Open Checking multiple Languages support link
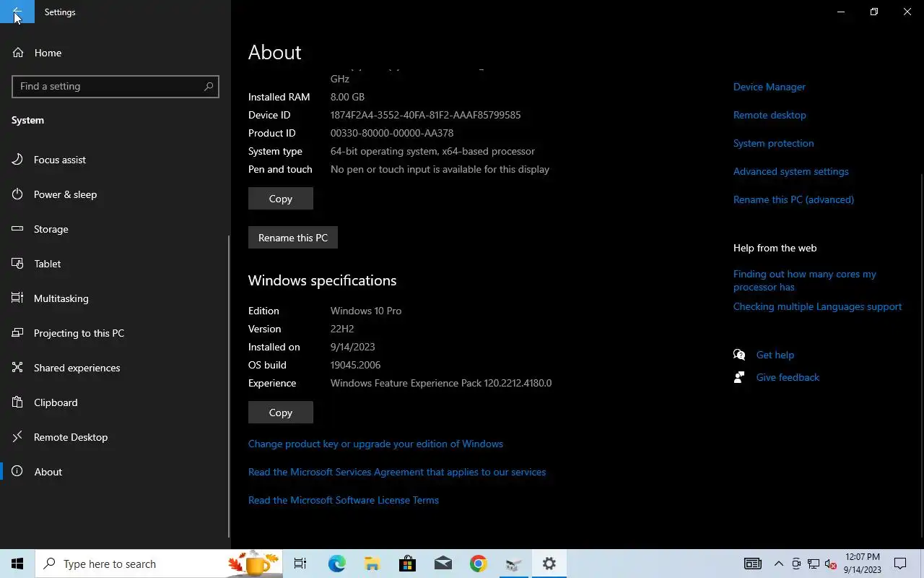The height and width of the screenshot is (578, 924). click(817, 306)
